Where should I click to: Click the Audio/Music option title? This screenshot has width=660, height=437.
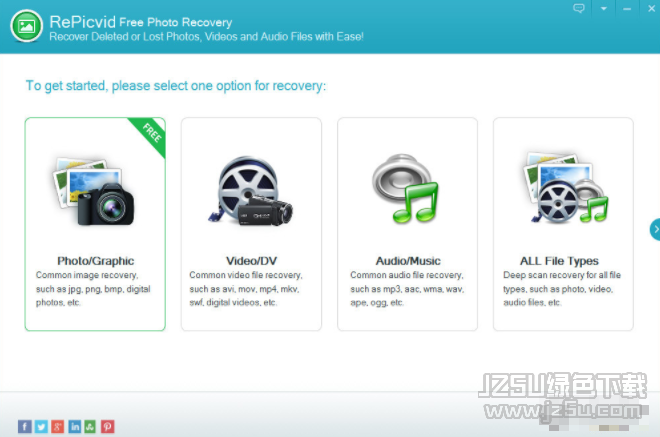click(408, 261)
